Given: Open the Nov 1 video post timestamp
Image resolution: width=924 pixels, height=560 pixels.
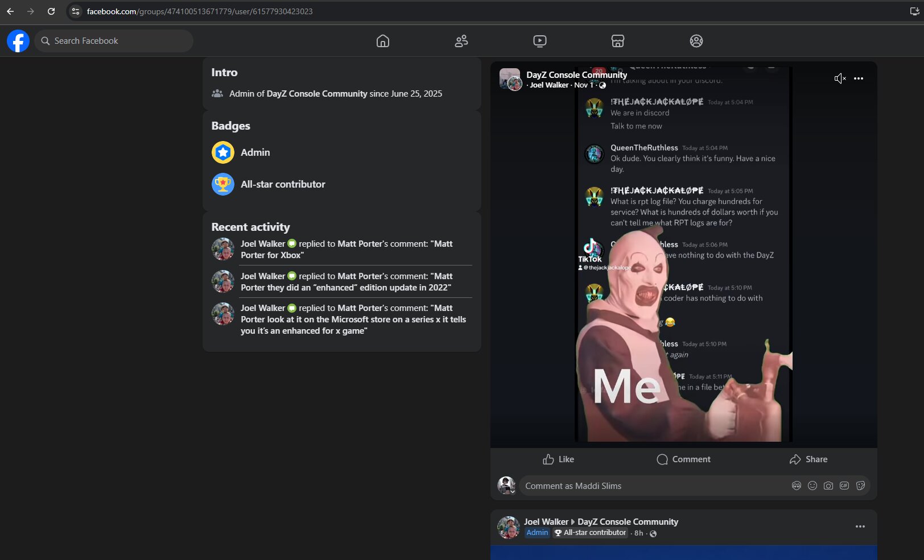Looking at the screenshot, I should (x=583, y=85).
